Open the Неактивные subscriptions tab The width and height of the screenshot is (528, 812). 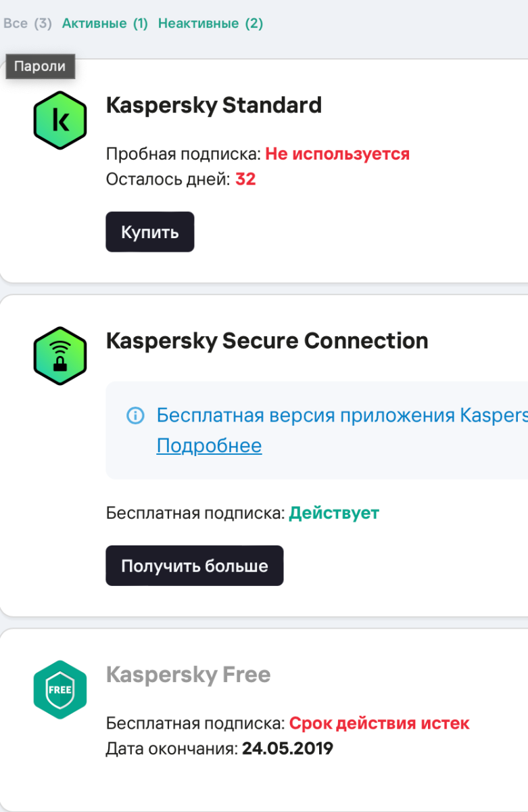coord(210,24)
